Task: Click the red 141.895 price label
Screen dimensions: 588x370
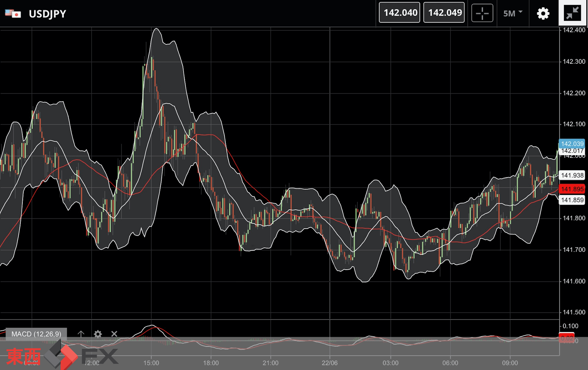Action: [x=572, y=189]
